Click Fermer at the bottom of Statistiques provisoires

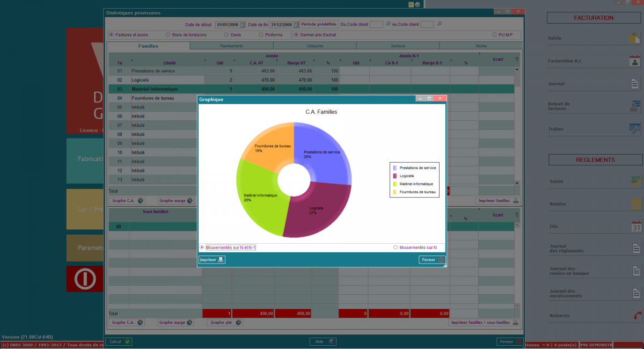[510, 341]
